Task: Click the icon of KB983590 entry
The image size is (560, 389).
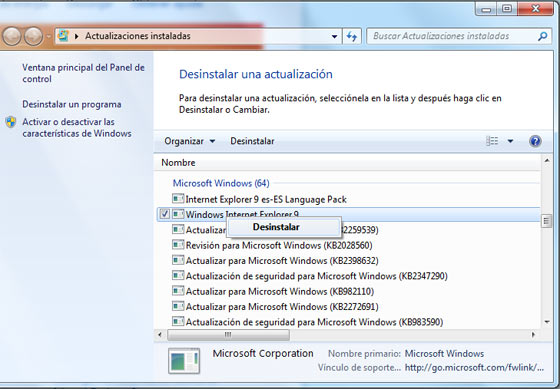Action: pyautogui.click(x=178, y=321)
